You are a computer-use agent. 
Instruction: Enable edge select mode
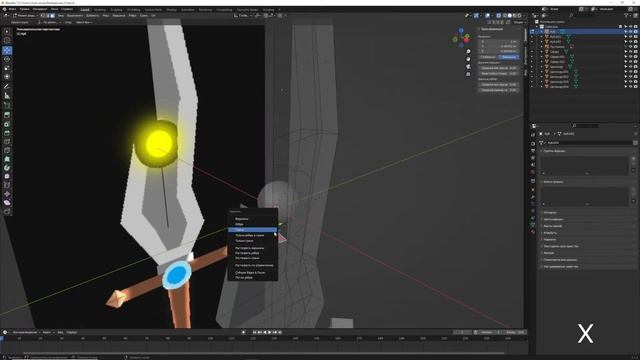[48, 16]
